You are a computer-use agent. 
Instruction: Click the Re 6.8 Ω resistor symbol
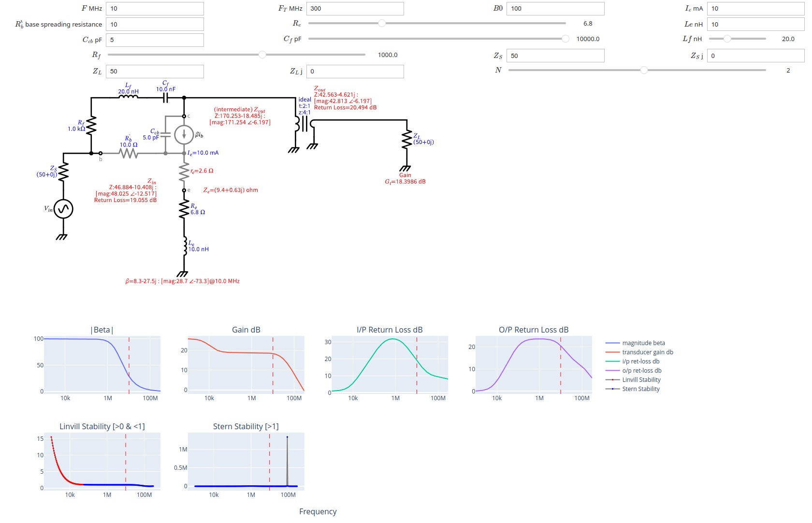pyautogui.click(x=184, y=209)
